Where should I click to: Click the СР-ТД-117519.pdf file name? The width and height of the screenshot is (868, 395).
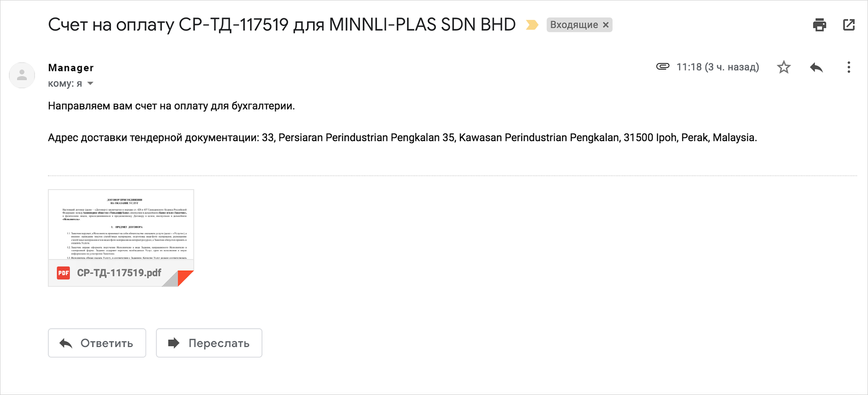[x=119, y=273]
